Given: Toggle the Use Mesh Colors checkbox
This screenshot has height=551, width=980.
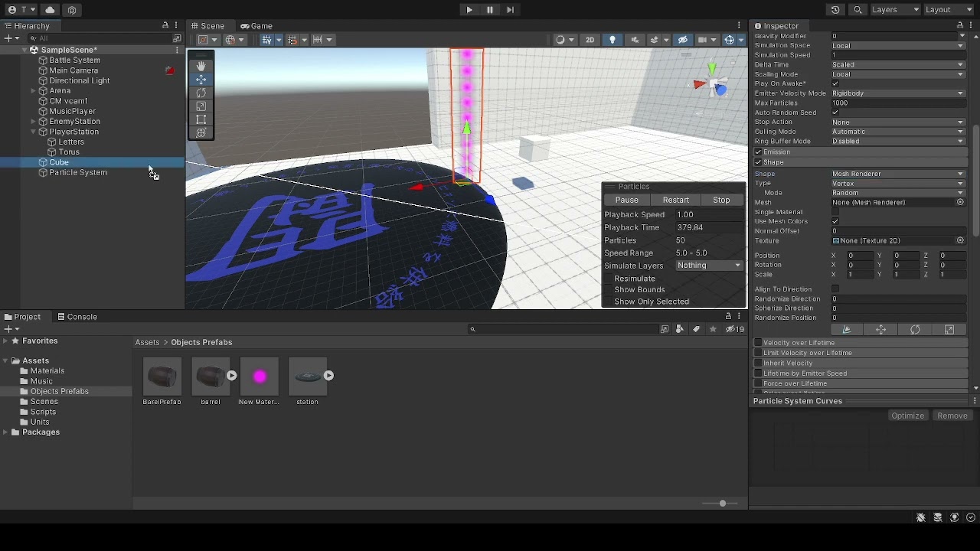Looking at the screenshot, I should coord(835,221).
